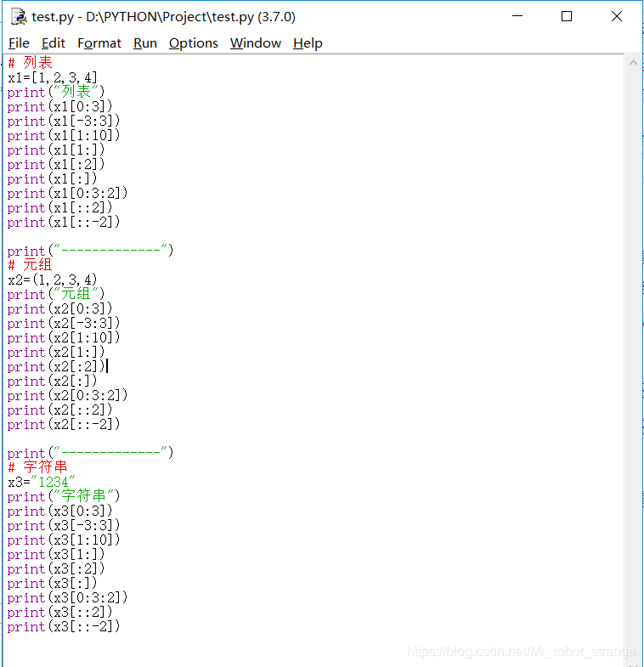Image resolution: width=644 pixels, height=667 pixels.
Task: Click the line print(x1[-3:3])
Action: click(64, 121)
